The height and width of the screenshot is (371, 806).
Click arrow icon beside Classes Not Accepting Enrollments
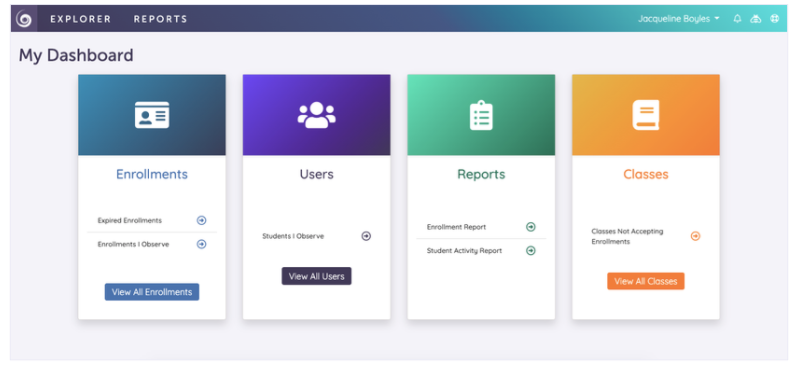(695, 236)
